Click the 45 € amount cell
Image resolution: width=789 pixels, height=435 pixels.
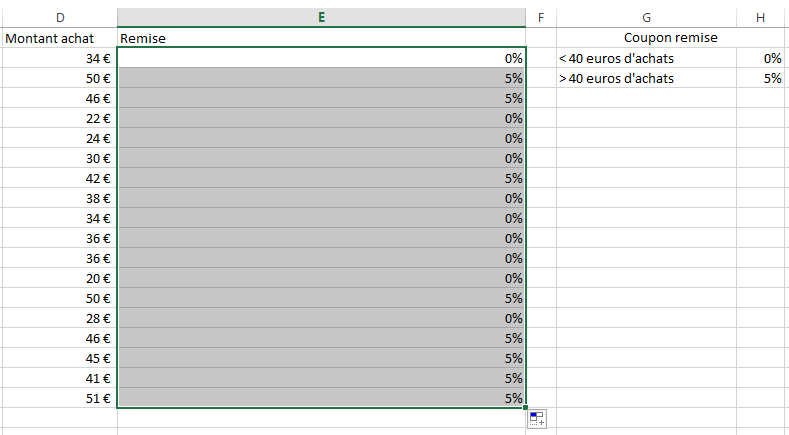click(x=60, y=358)
